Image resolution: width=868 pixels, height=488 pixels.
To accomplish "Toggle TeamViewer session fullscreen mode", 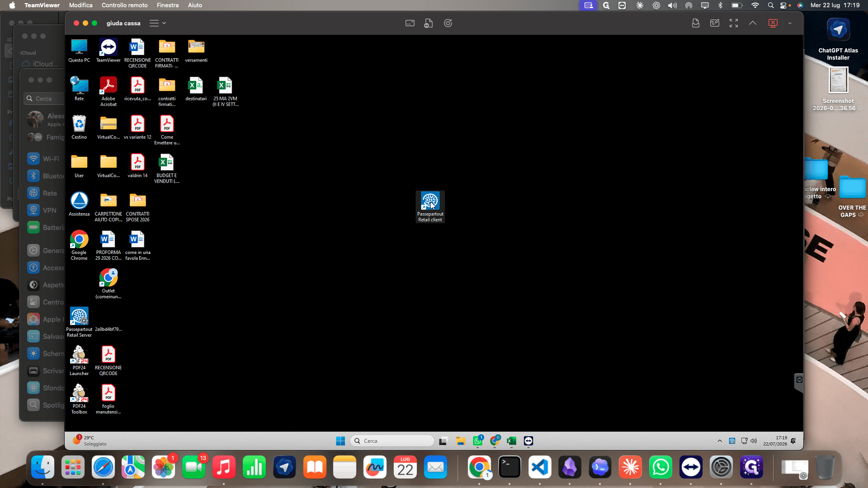I will pyautogui.click(x=734, y=23).
